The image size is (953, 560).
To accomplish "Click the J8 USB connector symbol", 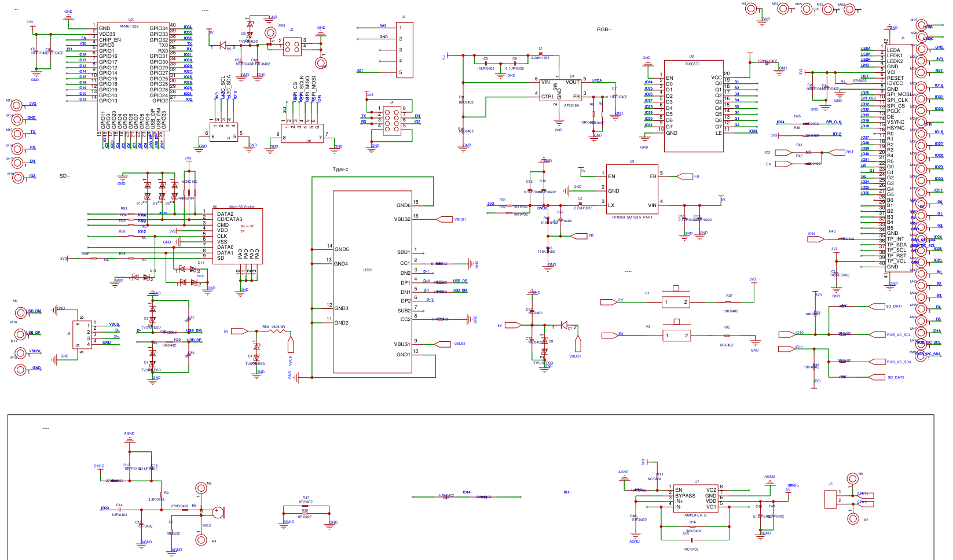I will pos(82,334).
